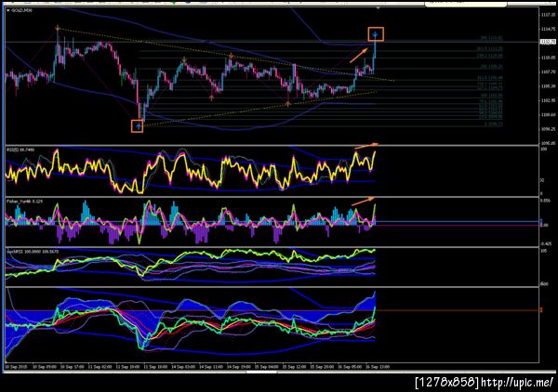Click the '14 Sep 19:00' time axis label
The image size is (558, 392).
pos(238,366)
